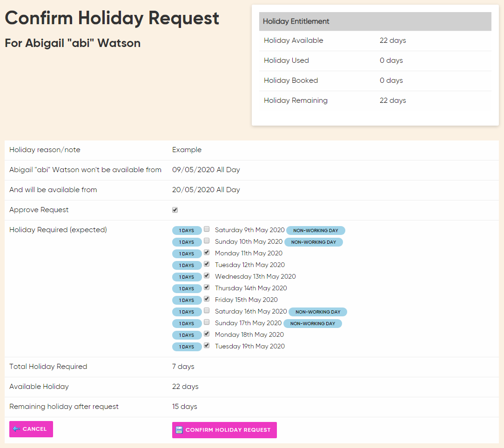Check the Saturday 9th May 2020 checkbox

tap(207, 229)
